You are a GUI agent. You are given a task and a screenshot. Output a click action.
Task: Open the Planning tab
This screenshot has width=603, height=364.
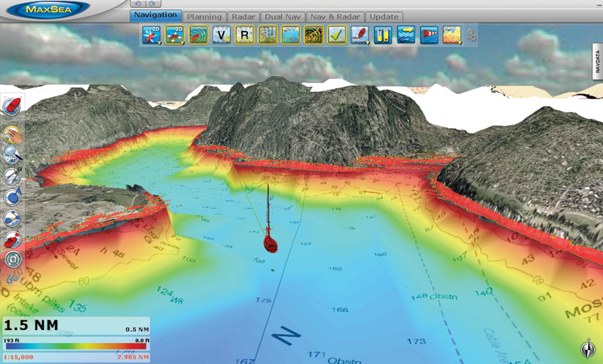(204, 16)
